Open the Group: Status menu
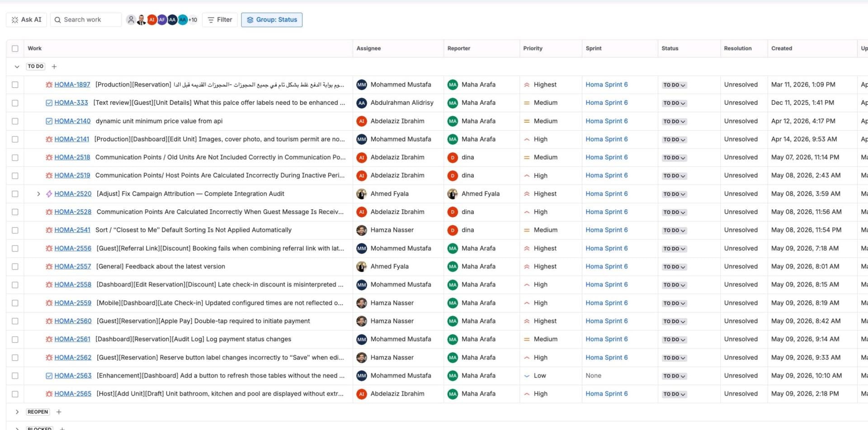The height and width of the screenshot is (430, 868). coord(272,20)
